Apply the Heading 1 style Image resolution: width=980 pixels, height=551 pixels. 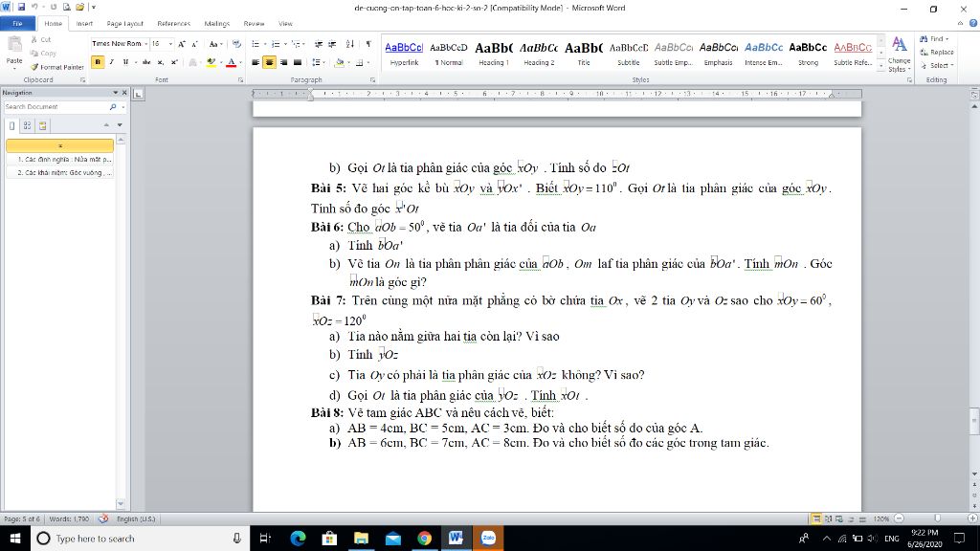[x=494, y=54]
